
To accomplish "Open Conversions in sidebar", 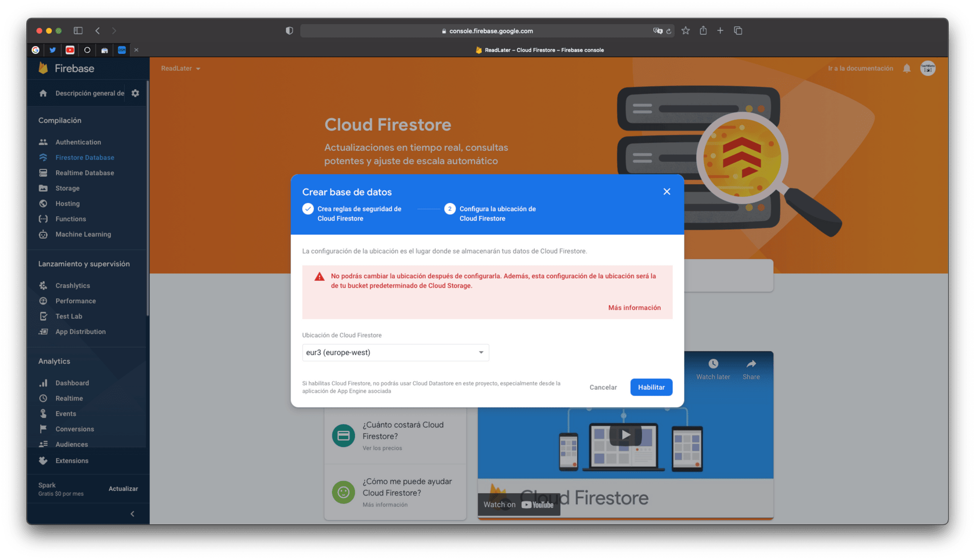I will (x=75, y=429).
